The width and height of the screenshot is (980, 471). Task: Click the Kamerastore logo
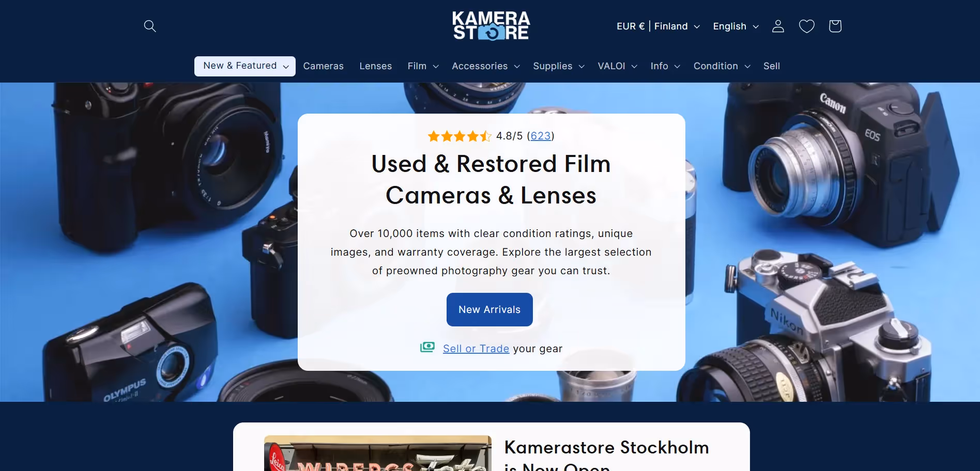[x=491, y=26]
